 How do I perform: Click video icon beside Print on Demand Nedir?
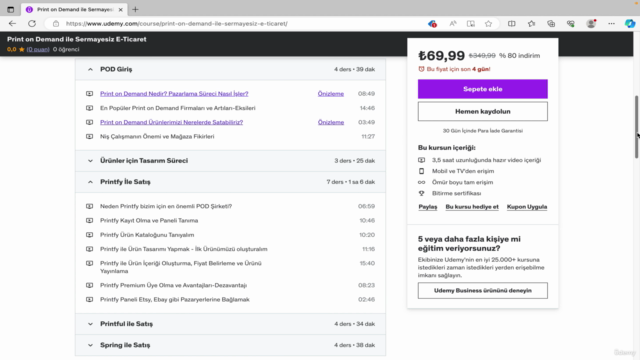pos(89,94)
